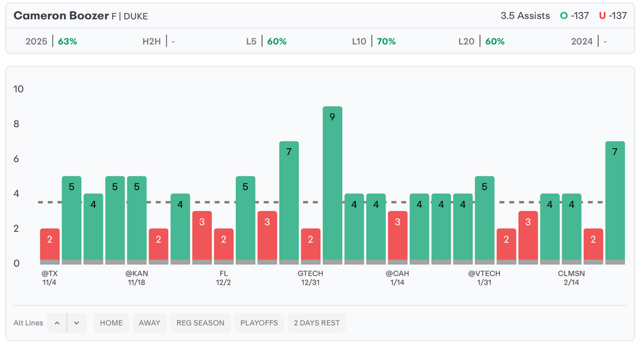The width and height of the screenshot is (644, 350).
Task: Select the L10 70% stat tab
Action: coord(374,42)
